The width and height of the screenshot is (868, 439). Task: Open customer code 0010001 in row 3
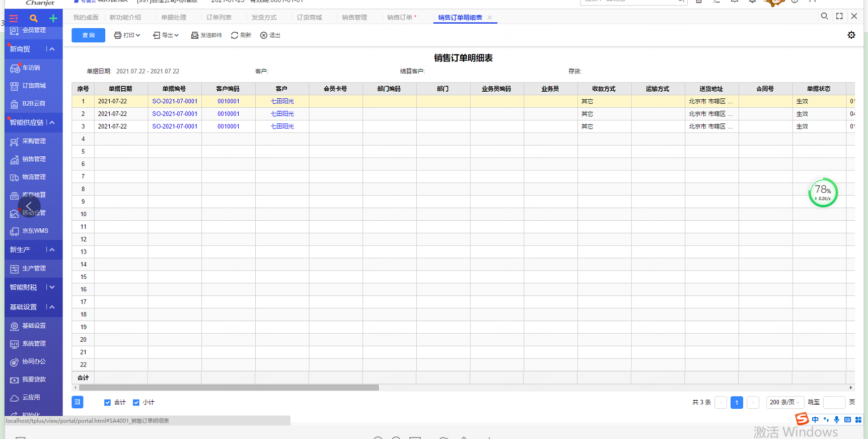pos(229,127)
